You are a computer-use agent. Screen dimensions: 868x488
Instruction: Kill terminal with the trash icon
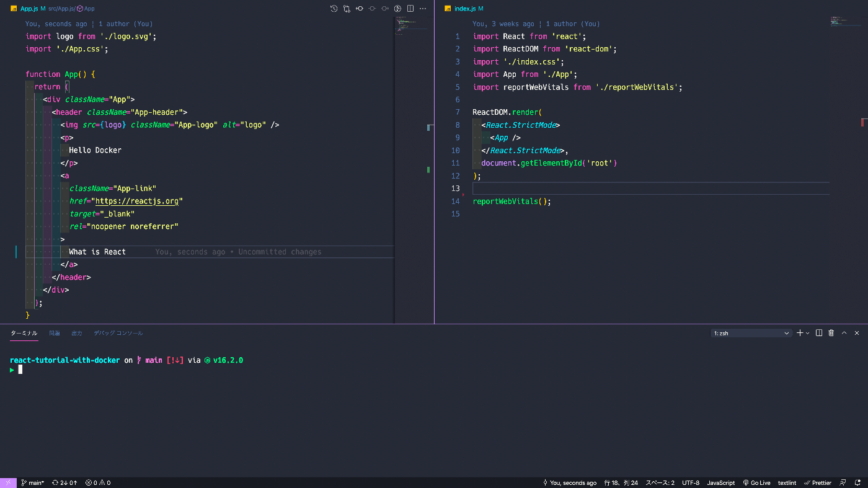click(x=831, y=333)
